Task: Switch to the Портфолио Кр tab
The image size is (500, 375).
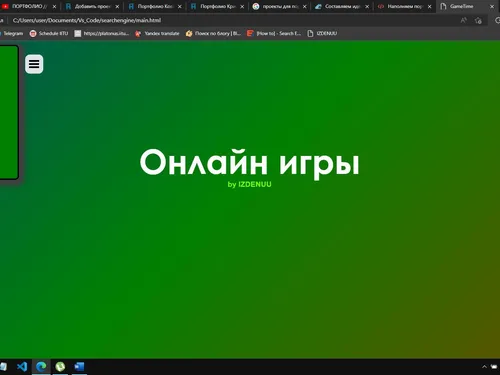Action: (217, 6)
